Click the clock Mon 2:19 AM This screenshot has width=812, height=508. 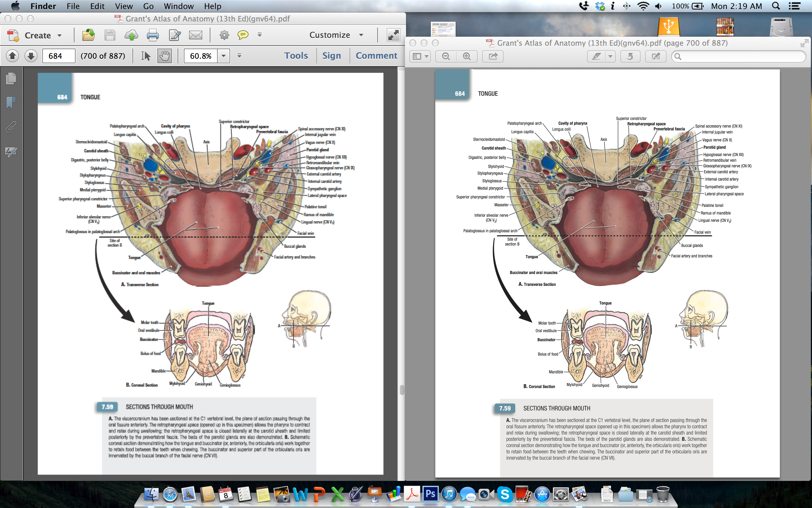(x=736, y=6)
